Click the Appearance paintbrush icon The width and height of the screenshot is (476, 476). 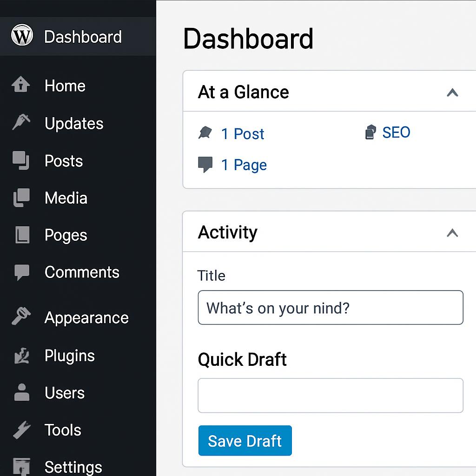(x=21, y=317)
